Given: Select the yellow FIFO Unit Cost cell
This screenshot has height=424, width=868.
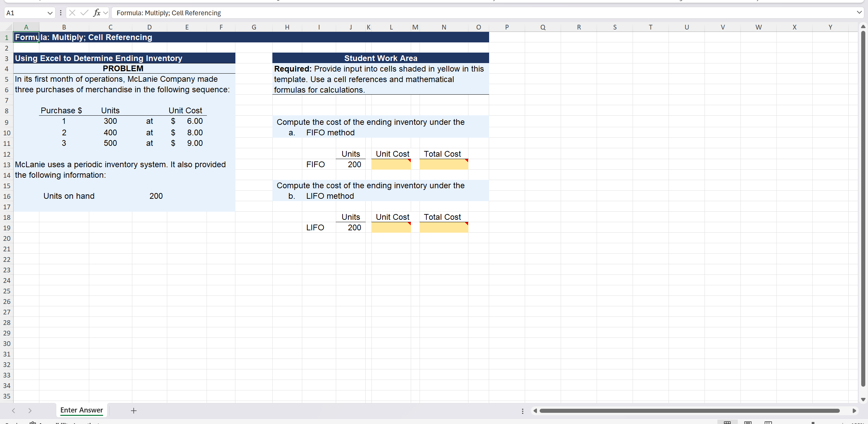Looking at the screenshot, I should (391, 164).
